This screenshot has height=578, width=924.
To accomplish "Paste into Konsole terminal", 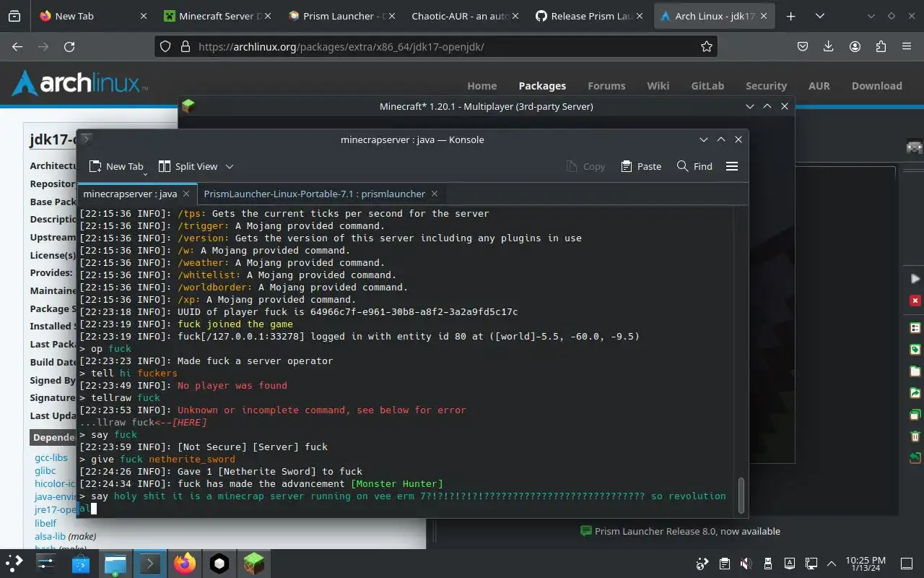I will pyautogui.click(x=641, y=166).
